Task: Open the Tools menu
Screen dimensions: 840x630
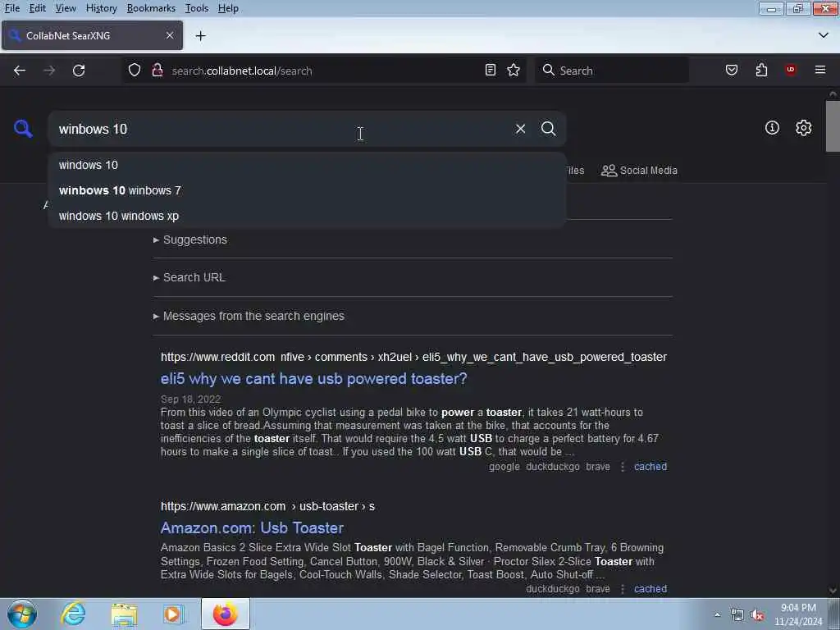Action: (197, 8)
